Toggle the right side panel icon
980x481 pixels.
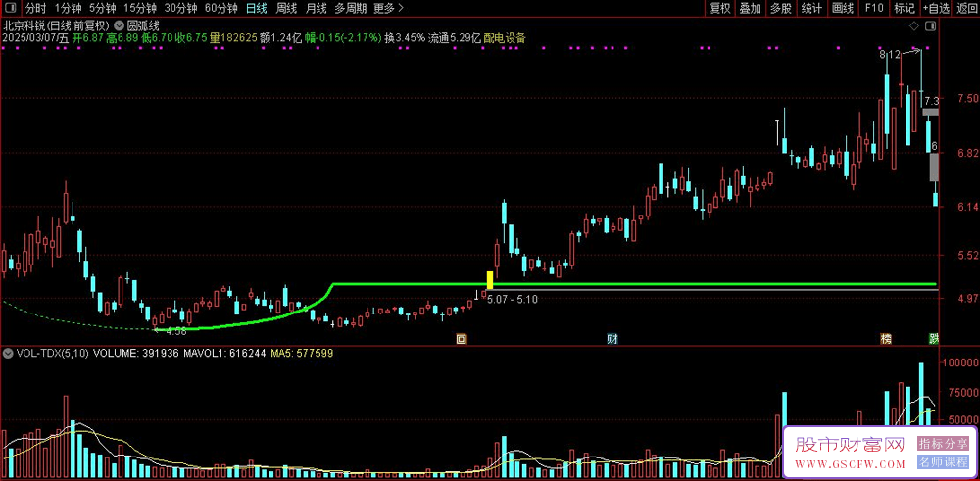click(931, 26)
